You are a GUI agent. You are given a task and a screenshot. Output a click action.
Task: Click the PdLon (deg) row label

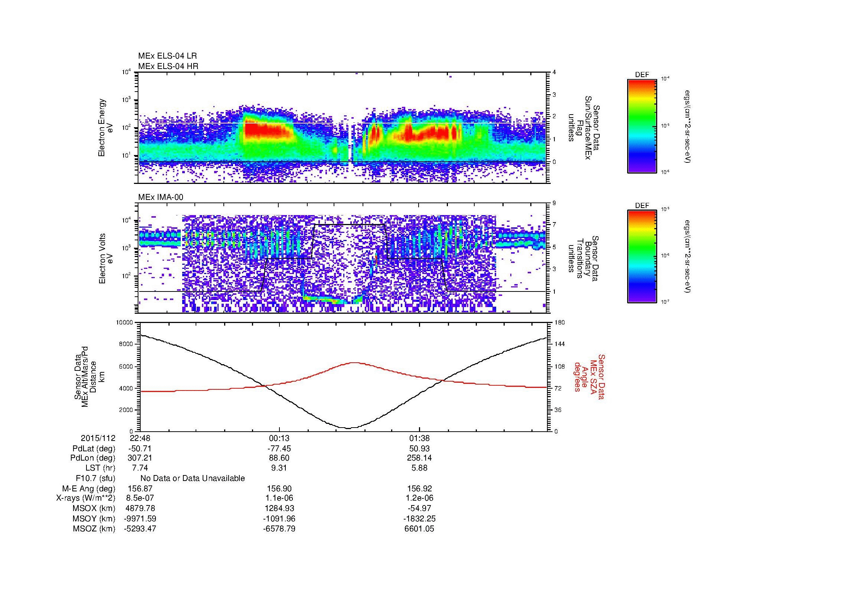[x=94, y=458]
